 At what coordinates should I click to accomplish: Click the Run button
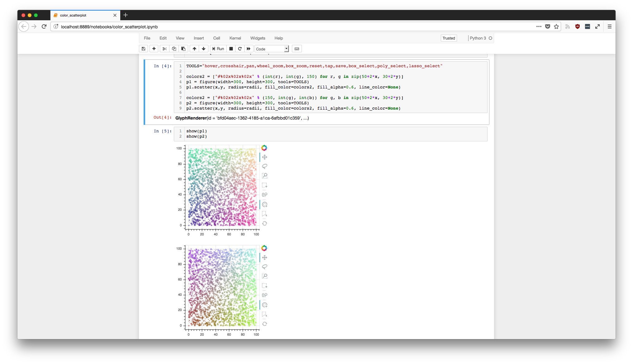pyautogui.click(x=218, y=49)
